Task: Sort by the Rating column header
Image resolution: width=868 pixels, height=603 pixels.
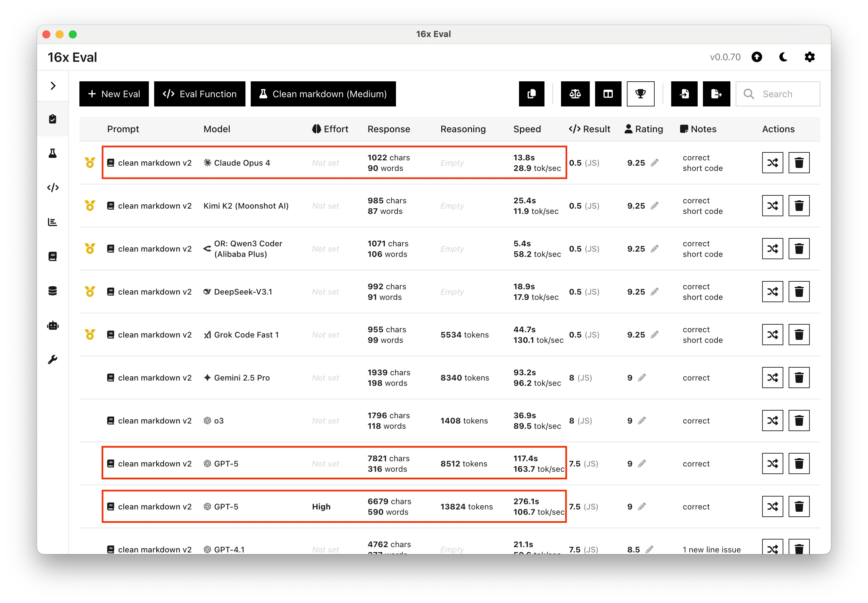Action: coord(644,129)
